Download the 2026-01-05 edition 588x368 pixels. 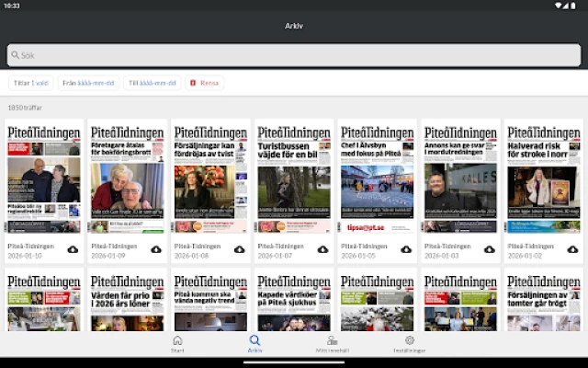405,249
